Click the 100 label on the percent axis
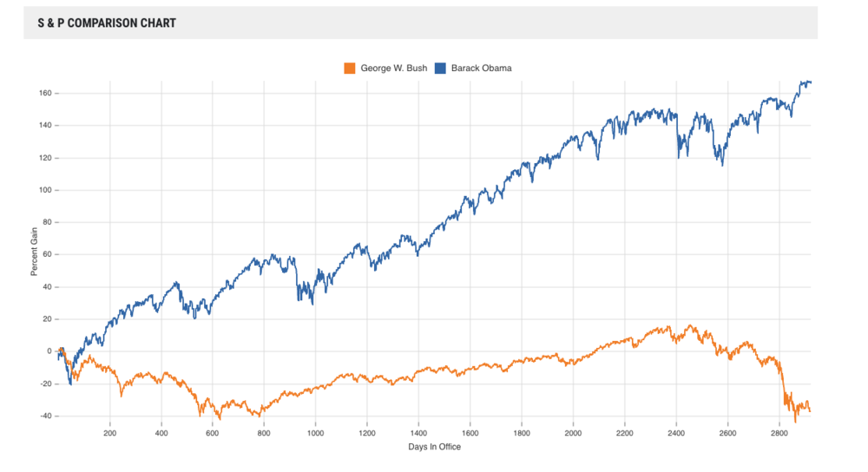The width and height of the screenshot is (868, 472). tap(44, 190)
